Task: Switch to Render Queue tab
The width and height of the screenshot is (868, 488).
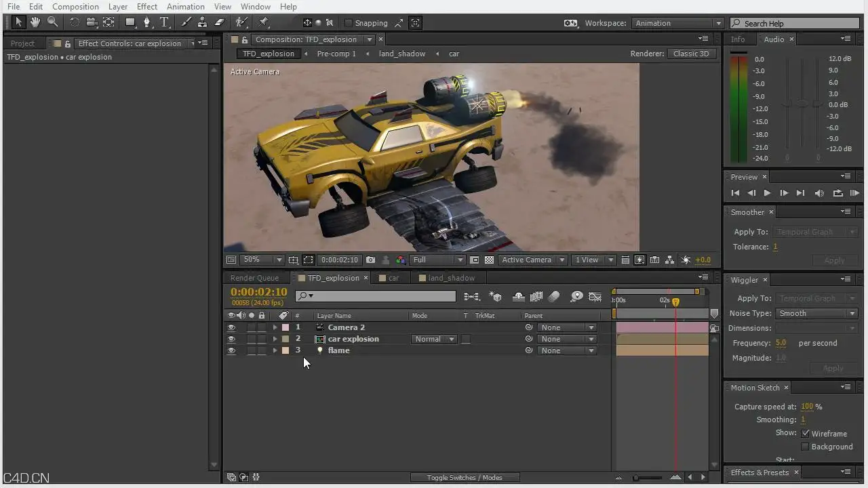Action: pyautogui.click(x=254, y=278)
